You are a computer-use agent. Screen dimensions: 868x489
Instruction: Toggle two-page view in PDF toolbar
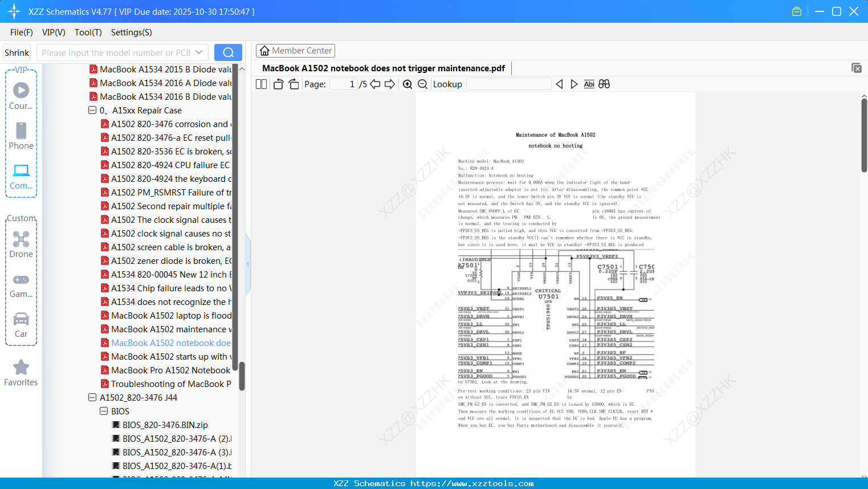click(261, 84)
